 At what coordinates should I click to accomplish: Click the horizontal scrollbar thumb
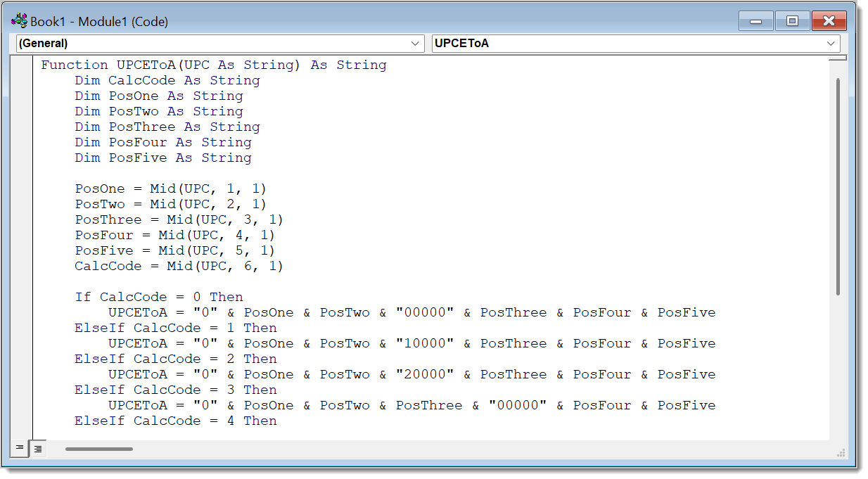pos(99,449)
